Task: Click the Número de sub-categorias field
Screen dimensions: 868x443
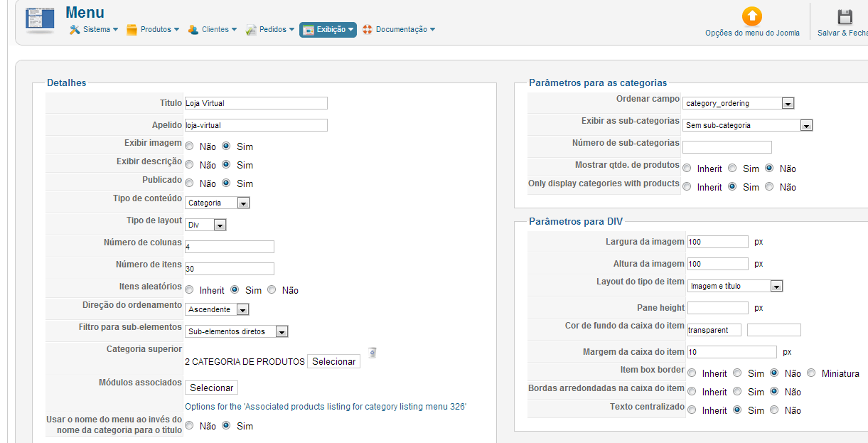Action: tap(727, 147)
